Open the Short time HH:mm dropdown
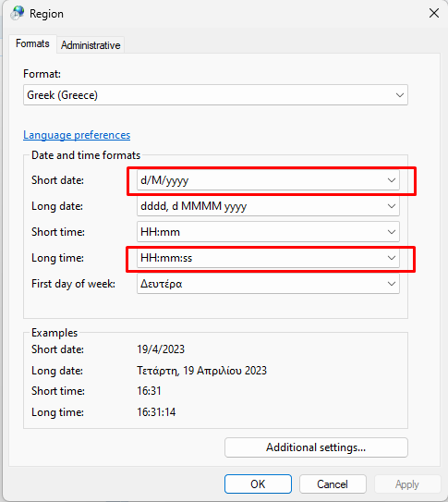 (268, 232)
